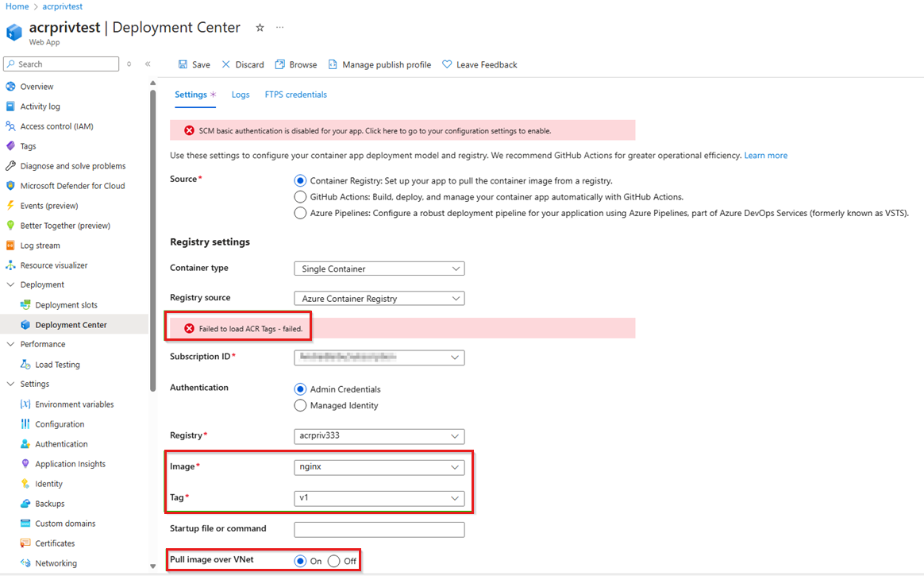Screen dimensions: 924x576
Task: Click the Configuration bars icon
Action: [25, 424]
